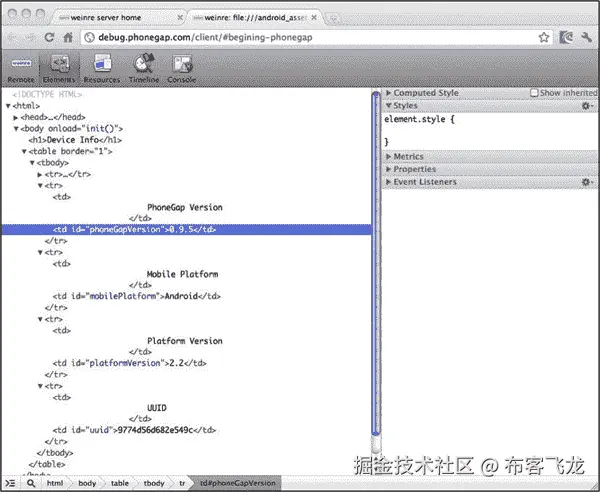The image size is (600, 492).
Task: Click the magnifier inspect element icon
Action: tap(31, 483)
